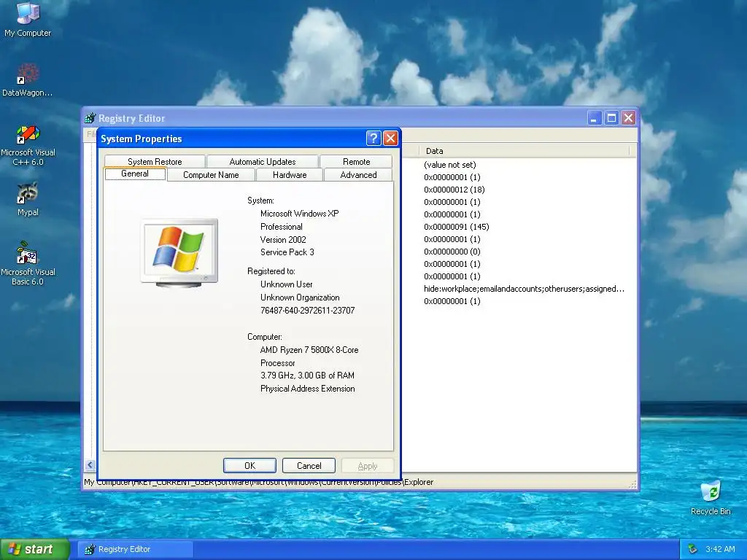Close the Registry Editor window
Screen dimensions: 747x560
(628, 117)
